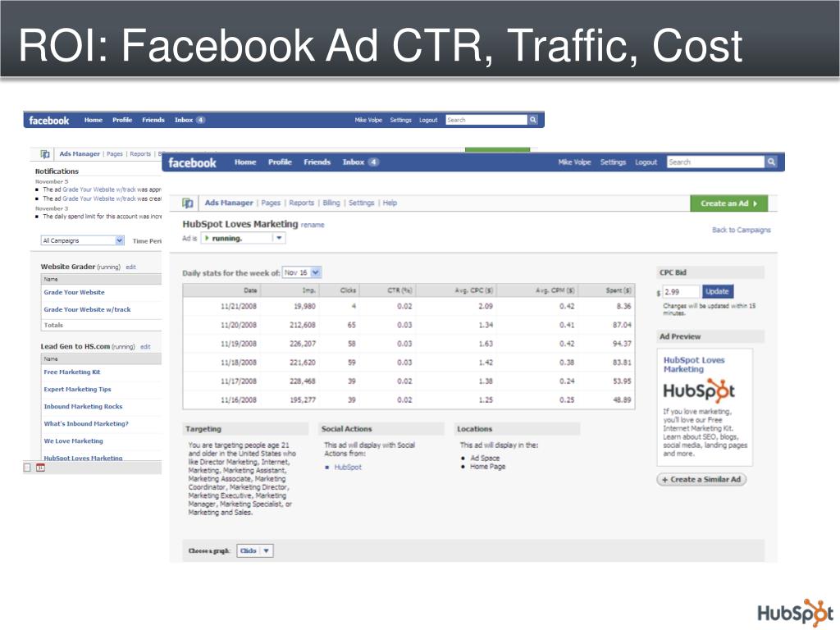840x630 pixels.
Task: Click the facebook logo in back window
Action: pyautogui.click(x=48, y=121)
